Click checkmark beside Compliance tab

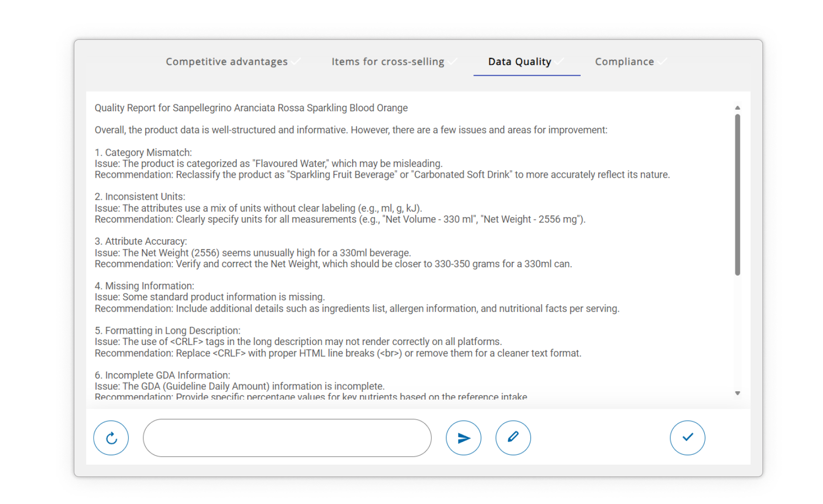click(661, 62)
